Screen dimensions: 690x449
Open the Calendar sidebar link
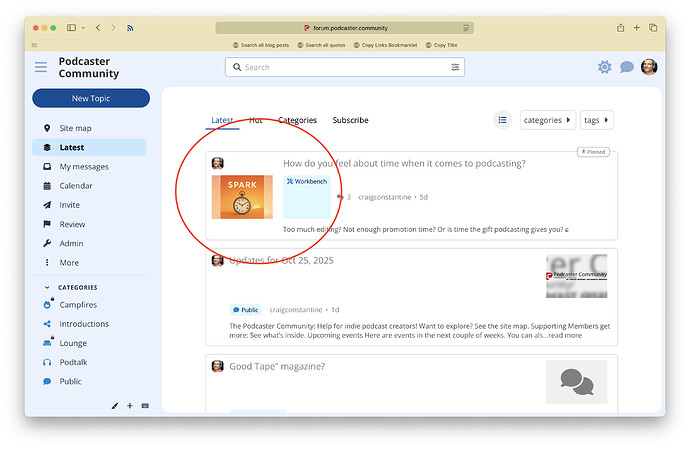[x=76, y=186]
